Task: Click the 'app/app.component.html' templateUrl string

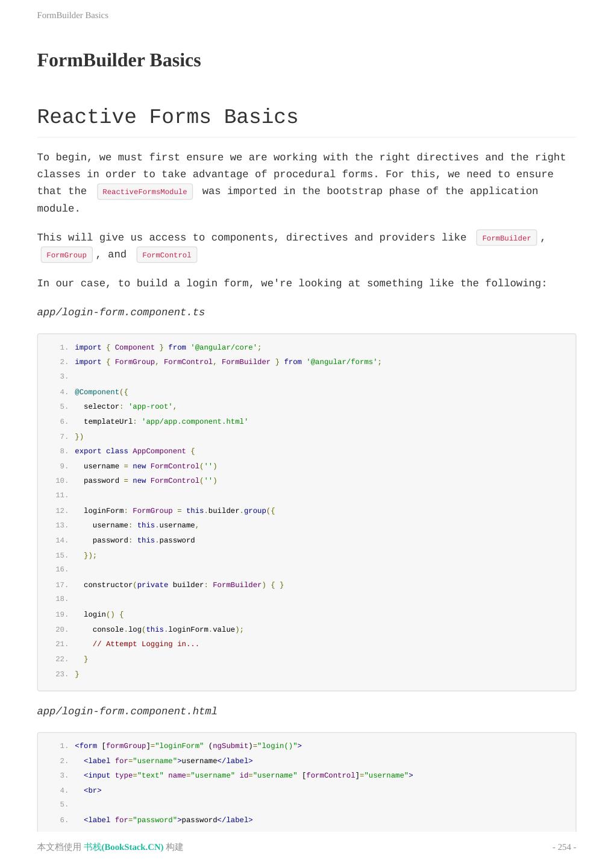Action: click(x=195, y=421)
